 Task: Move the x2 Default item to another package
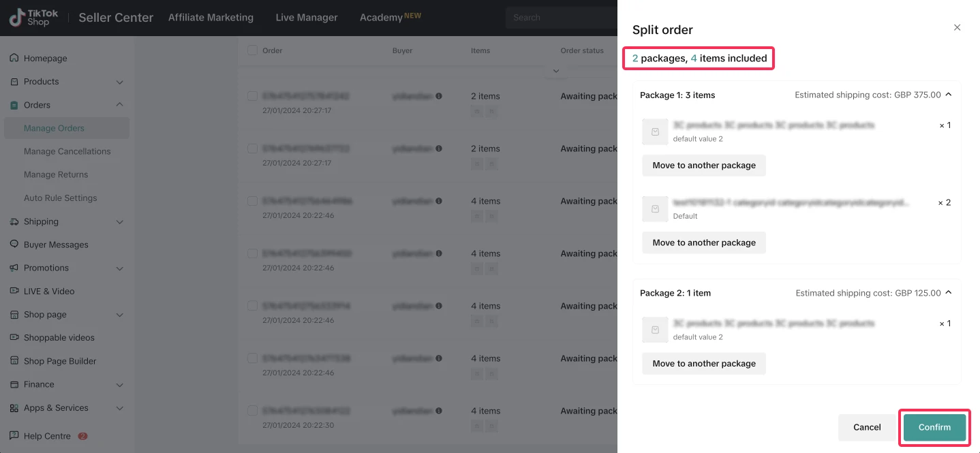(704, 243)
